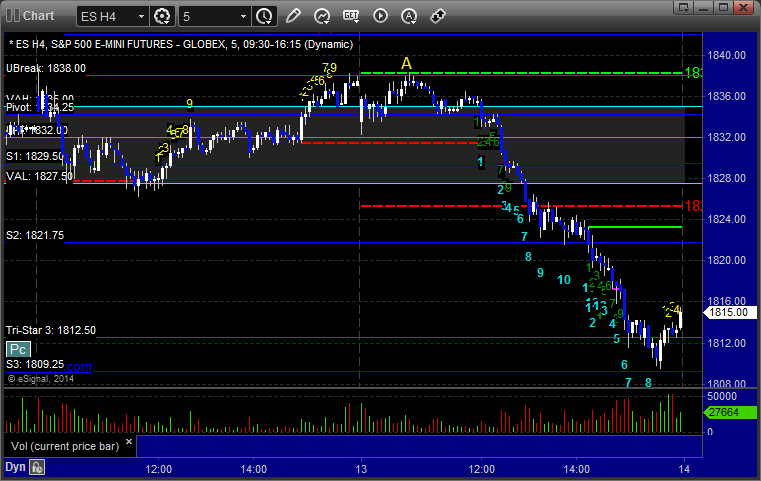Click the 1828.00 price axis label
761x481 pixels.
727,178
